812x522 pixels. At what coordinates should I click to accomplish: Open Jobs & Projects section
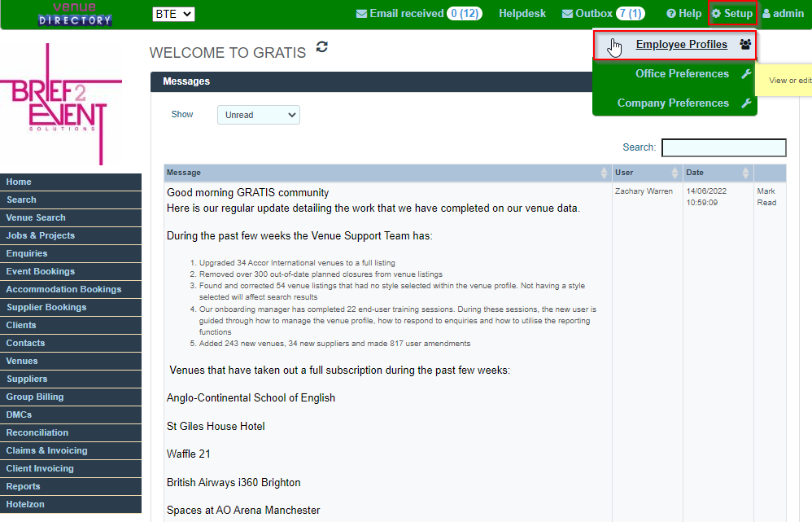pos(71,235)
